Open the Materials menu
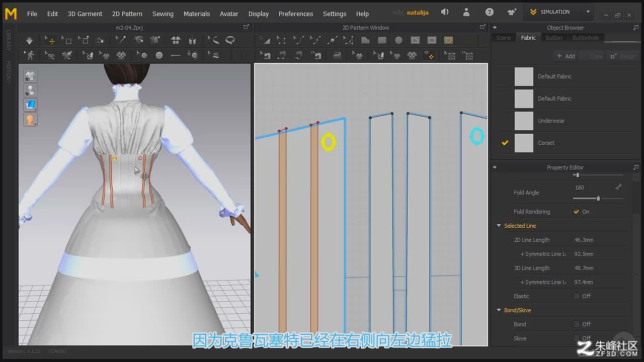644x362 pixels. pyautogui.click(x=197, y=14)
